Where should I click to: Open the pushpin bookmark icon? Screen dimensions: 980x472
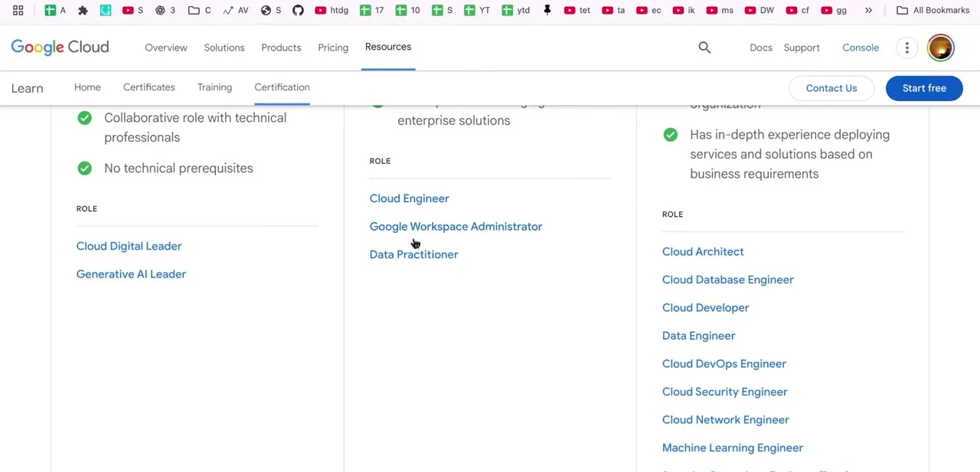pos(547,10)
